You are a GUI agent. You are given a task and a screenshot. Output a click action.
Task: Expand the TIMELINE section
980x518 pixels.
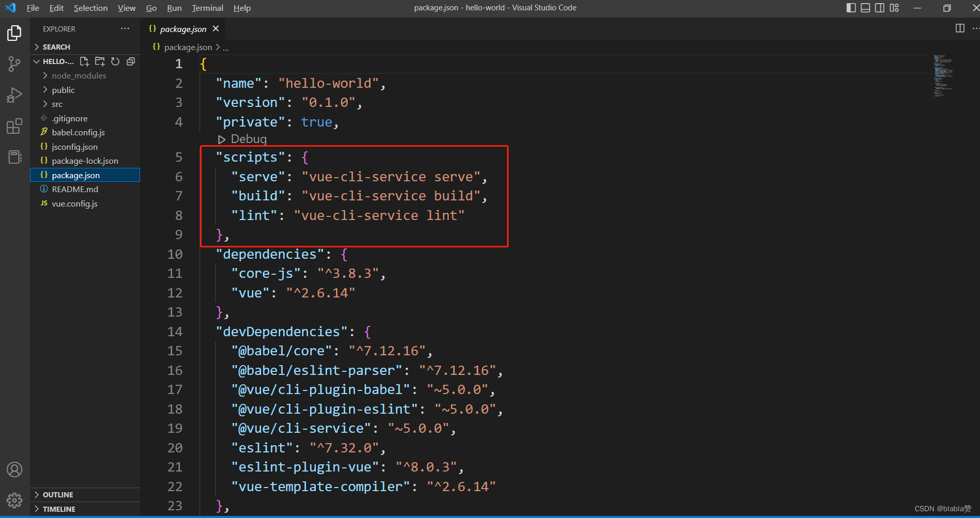pyautogui.click(x=85, y=509)
